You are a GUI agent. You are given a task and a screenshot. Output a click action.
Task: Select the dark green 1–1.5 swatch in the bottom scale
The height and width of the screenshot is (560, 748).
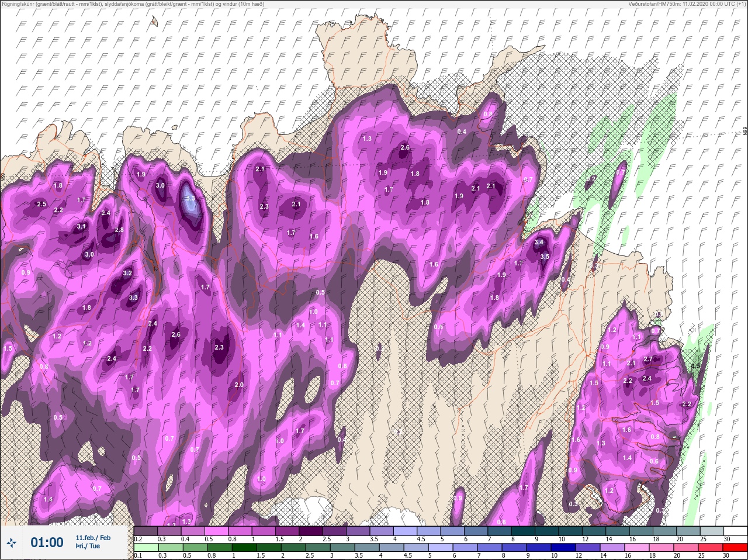click(x=245, y=547)
